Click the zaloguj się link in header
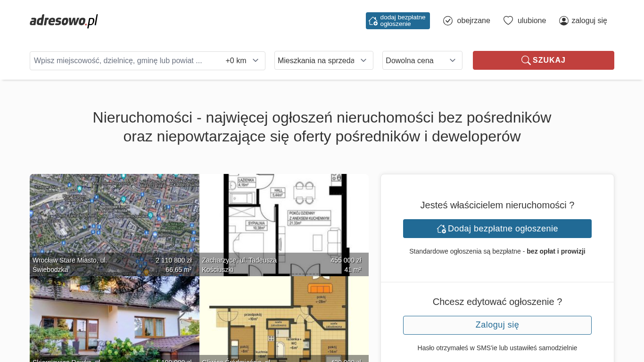Screen dimensions: 644x362 (589, 21)
